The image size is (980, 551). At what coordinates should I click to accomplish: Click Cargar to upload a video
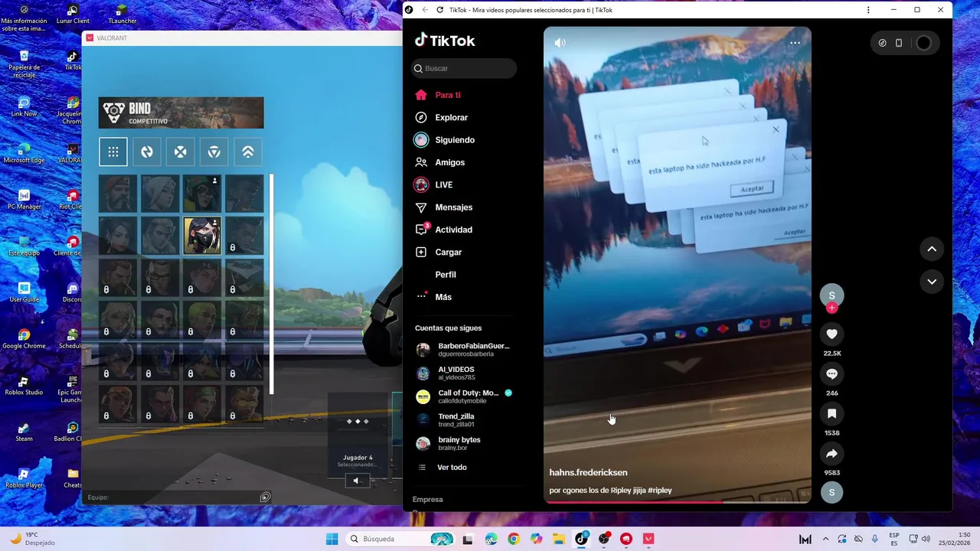point(448,252)
